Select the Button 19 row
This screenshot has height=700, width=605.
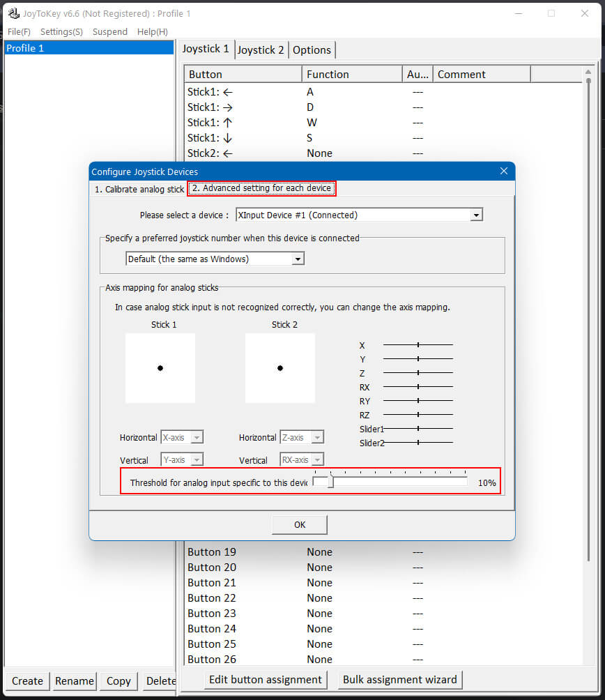tap(384, 552)
